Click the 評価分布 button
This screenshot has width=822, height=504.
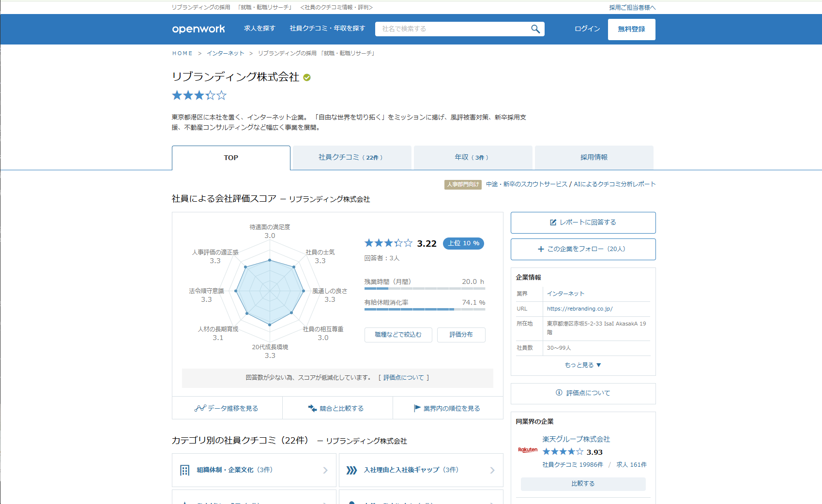[x=461, y=335]
